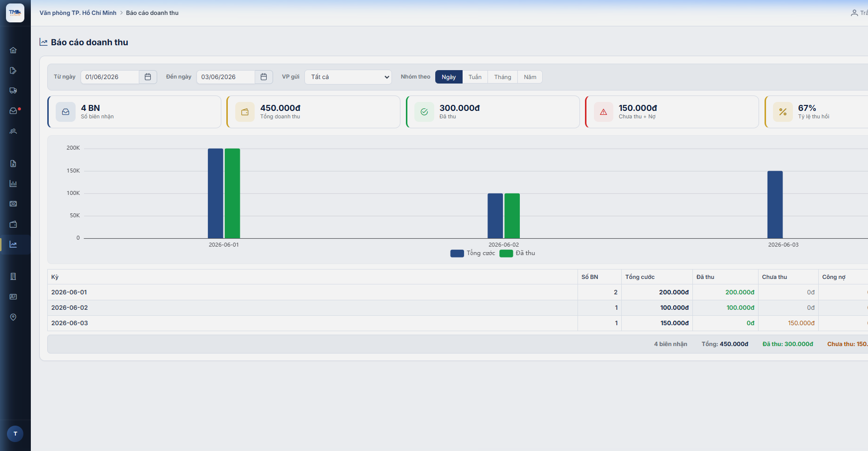Toggle the Đã thu legend series

click(x=517, y=253)
